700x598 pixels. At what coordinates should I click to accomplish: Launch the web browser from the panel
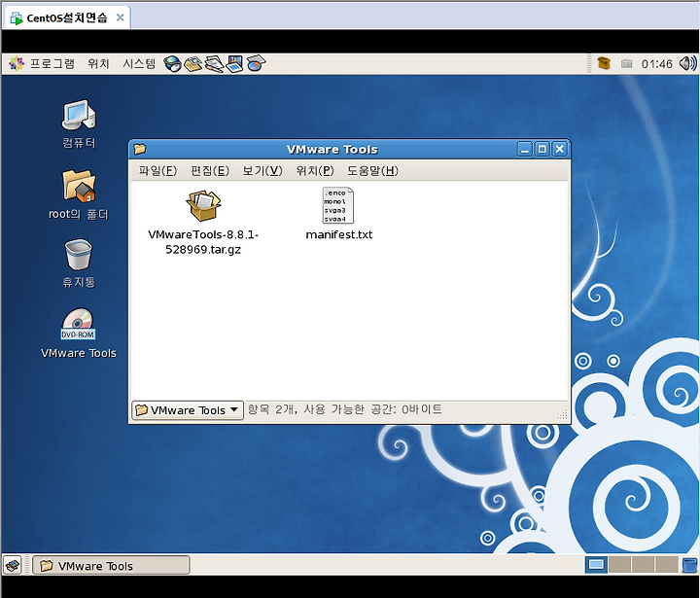[172, 64]
